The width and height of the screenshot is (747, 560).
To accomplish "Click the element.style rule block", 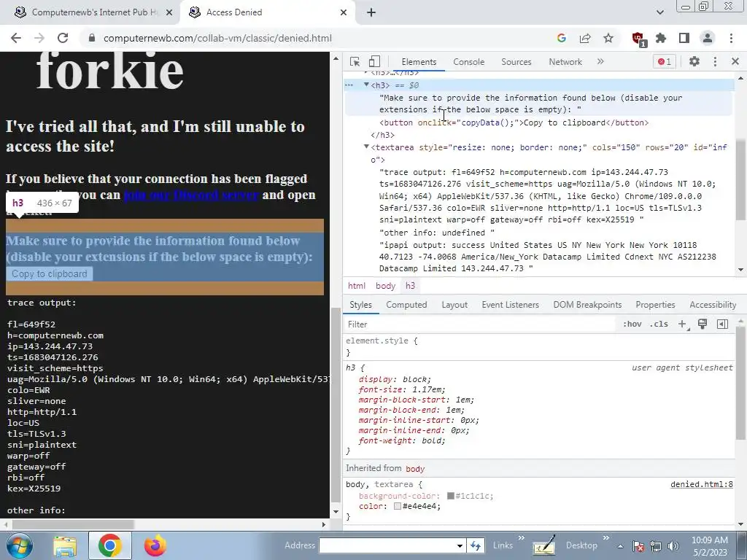I will (x=539, y=346).
